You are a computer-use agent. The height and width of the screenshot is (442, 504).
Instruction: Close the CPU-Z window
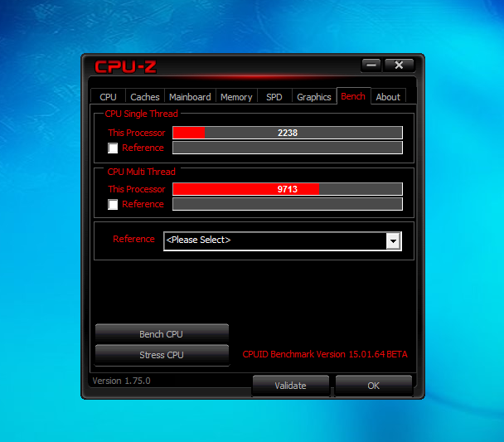pos(400,66)
